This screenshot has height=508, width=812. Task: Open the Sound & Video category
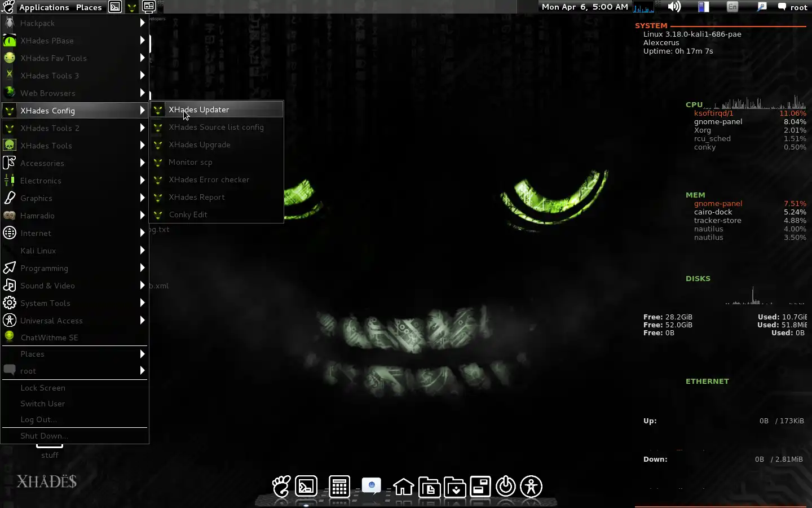tap(74, 286)
